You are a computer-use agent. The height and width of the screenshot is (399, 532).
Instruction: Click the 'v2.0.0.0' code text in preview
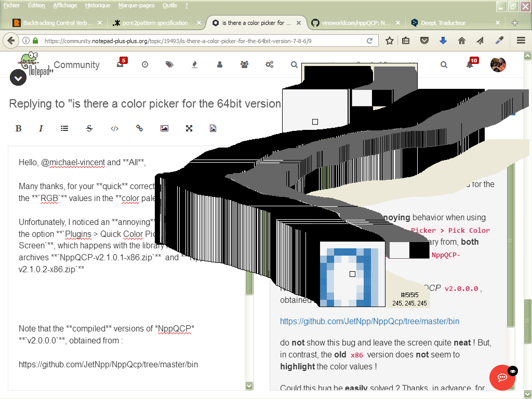click(x=461, y=289)
